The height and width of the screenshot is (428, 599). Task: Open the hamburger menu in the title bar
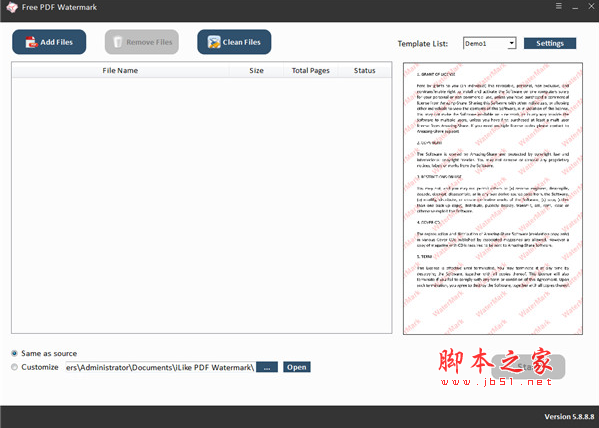559,6
